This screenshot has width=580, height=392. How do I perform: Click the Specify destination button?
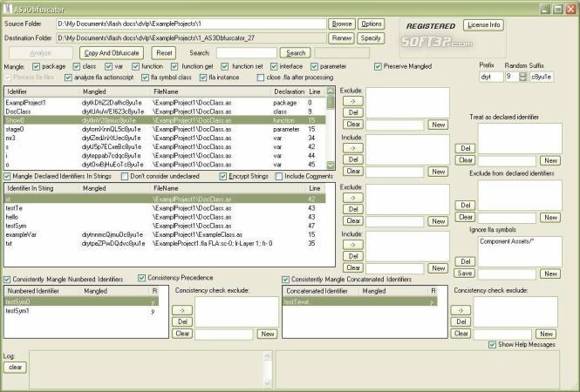371,38
